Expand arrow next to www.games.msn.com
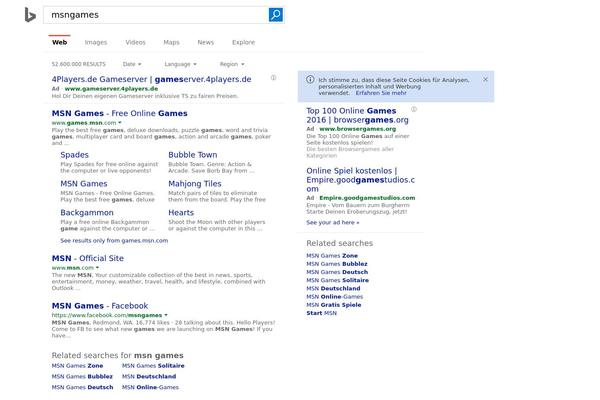Screen dimensions: 600x400 [120, 122]
